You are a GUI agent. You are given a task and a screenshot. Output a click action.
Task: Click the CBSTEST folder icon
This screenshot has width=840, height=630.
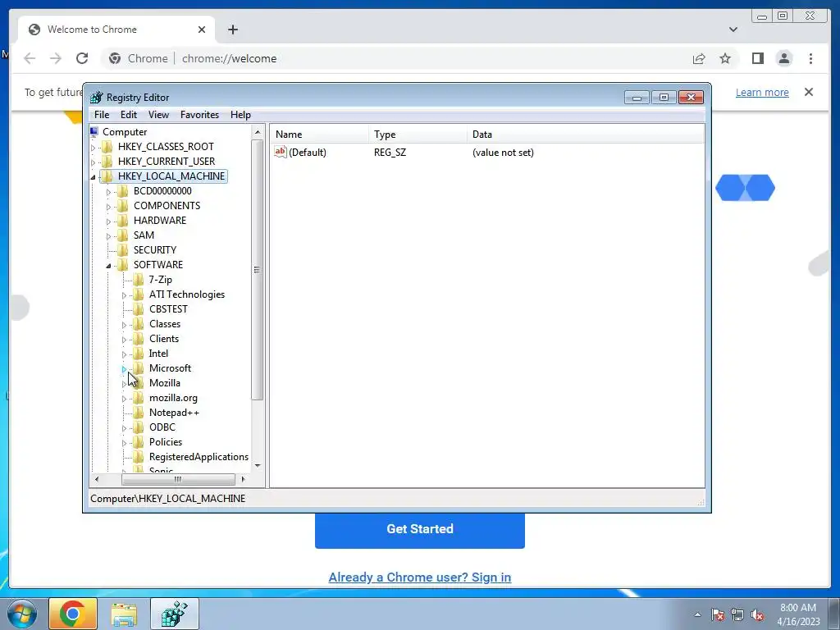[138, 309]
